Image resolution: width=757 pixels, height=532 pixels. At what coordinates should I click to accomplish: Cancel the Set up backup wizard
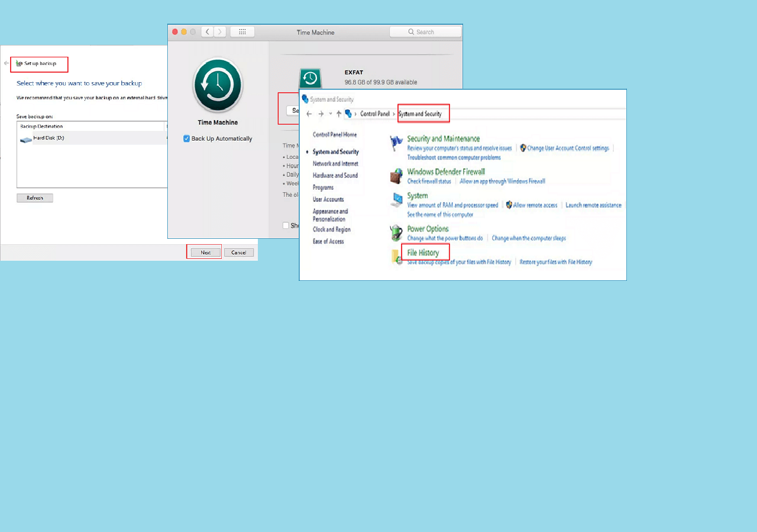coord(239,252)
